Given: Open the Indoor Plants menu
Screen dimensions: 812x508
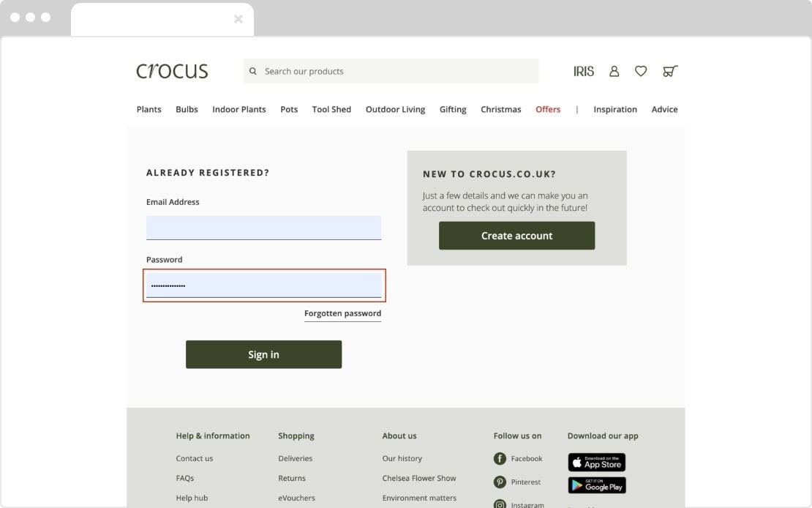Looking at the screenshot, I should (239, 109).
